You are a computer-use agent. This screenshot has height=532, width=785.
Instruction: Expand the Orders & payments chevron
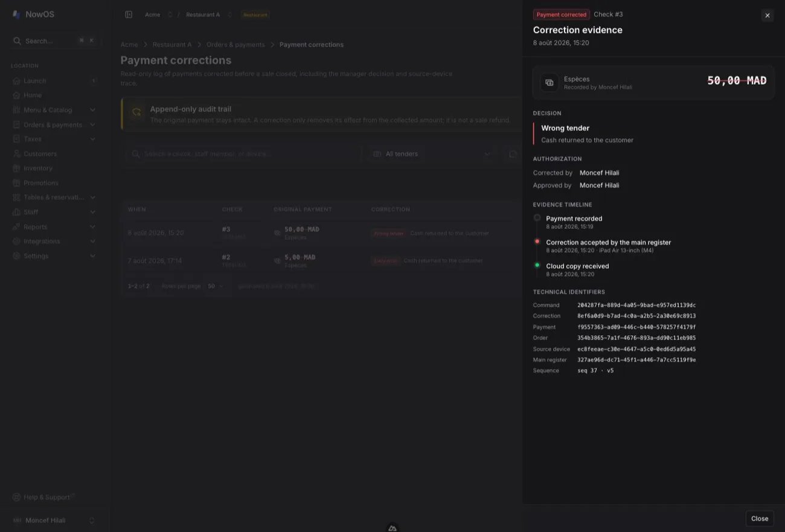coord(92,125)
